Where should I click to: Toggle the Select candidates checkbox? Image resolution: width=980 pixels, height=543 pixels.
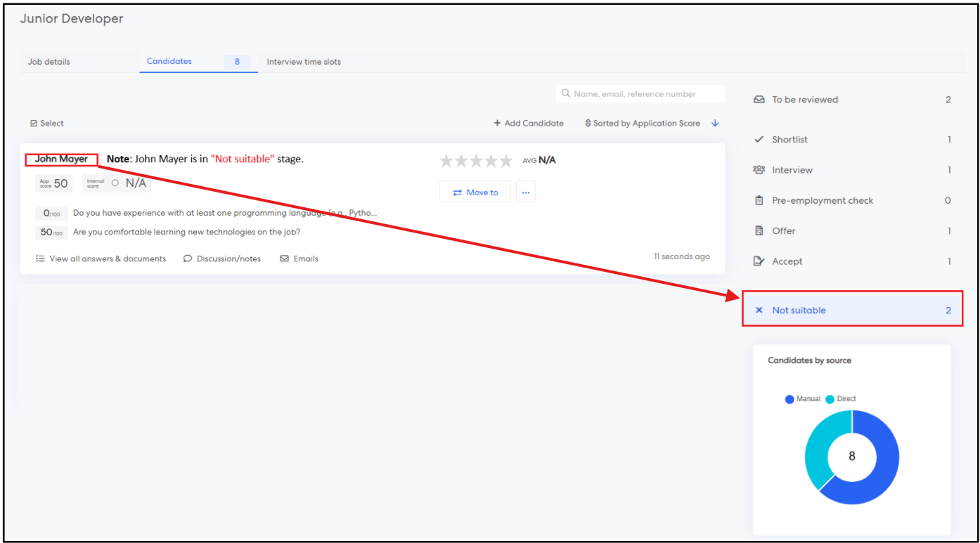coord(34,124)
